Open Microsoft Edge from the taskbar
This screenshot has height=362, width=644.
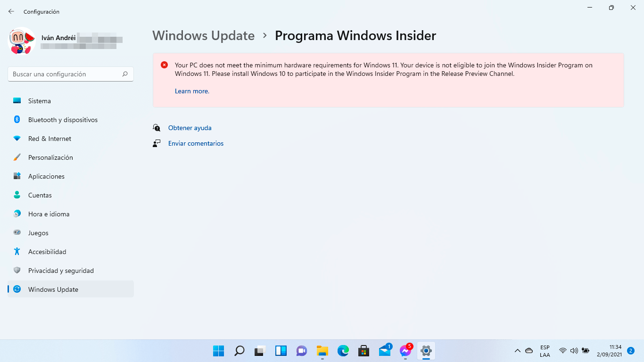click(x=343, y=351)
